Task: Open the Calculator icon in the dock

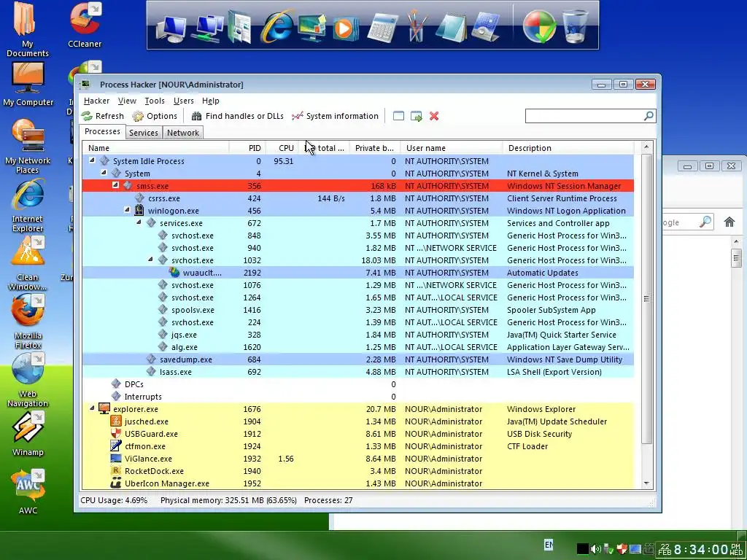Action: pyautogui.click(x=382, y=27)
